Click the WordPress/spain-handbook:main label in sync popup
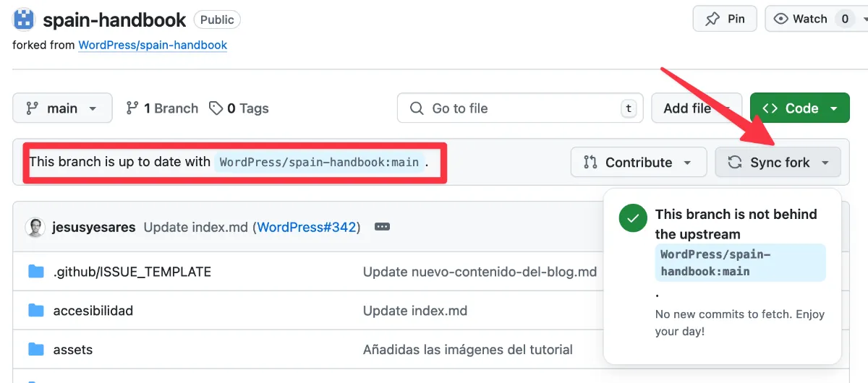This screenshot has height=383, width=868. [x=740, y=262]
